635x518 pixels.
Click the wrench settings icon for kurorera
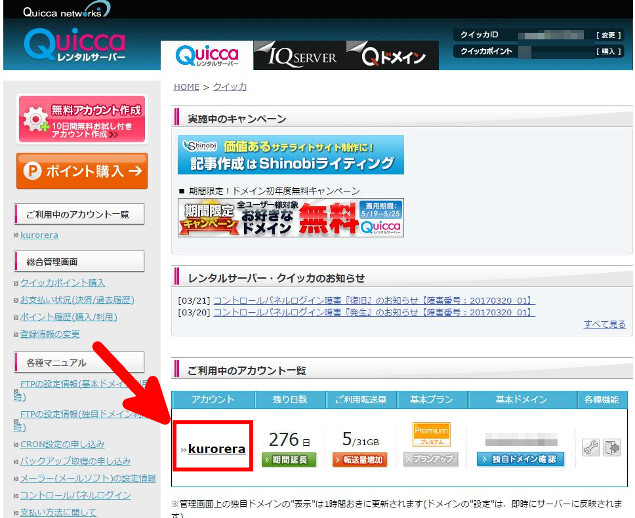[x=590, y=447]
